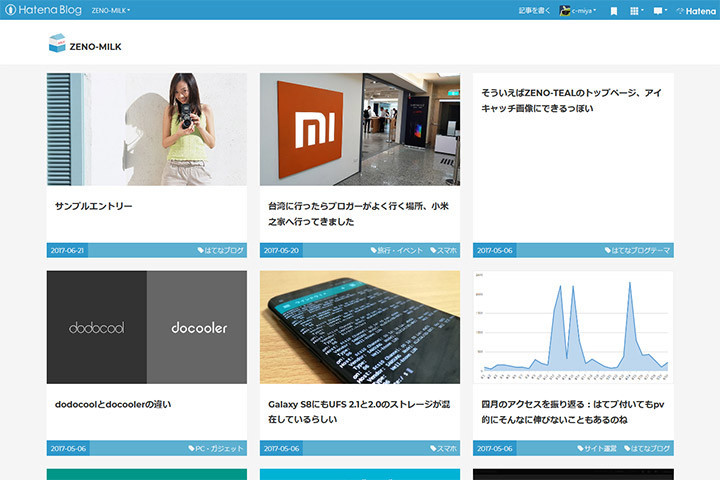720x480 pixels.
Task: Click the date on ZENO-TEAL card
Action: (x=495, y=250)
